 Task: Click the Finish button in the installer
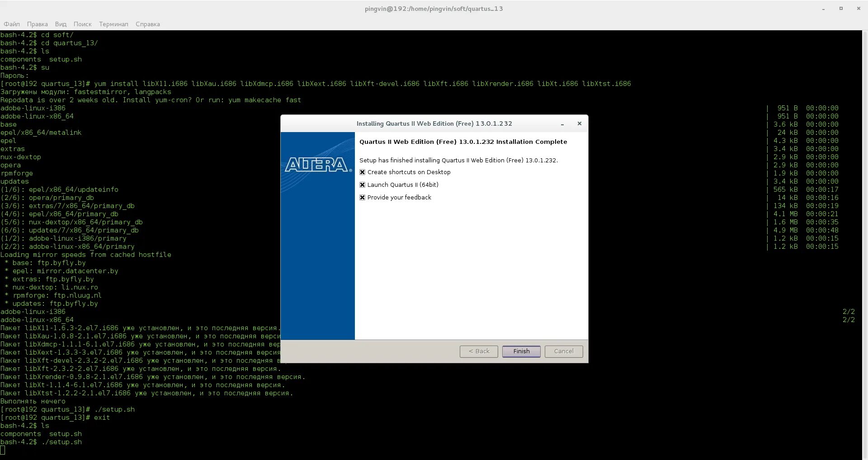[521, 351]
